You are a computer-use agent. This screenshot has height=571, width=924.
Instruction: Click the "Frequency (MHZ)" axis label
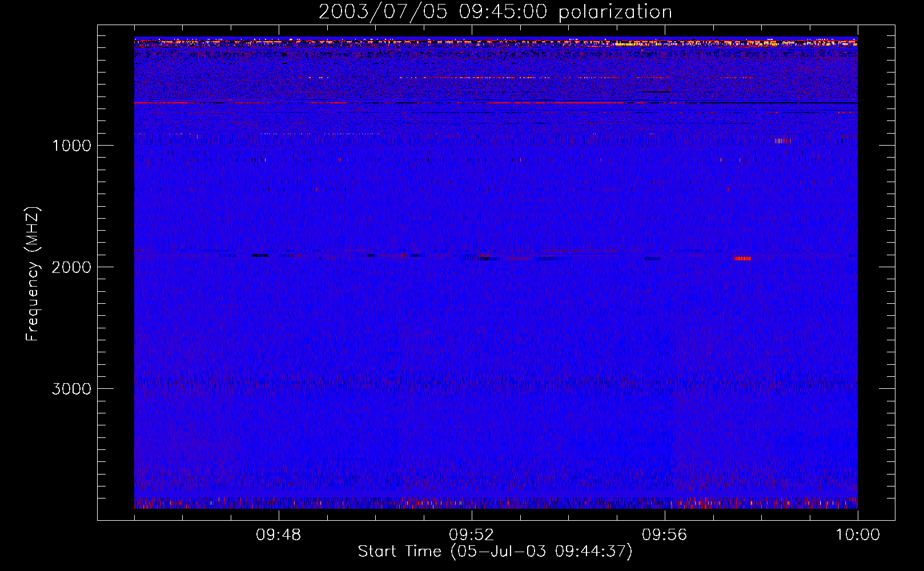(x=33, y=274)
